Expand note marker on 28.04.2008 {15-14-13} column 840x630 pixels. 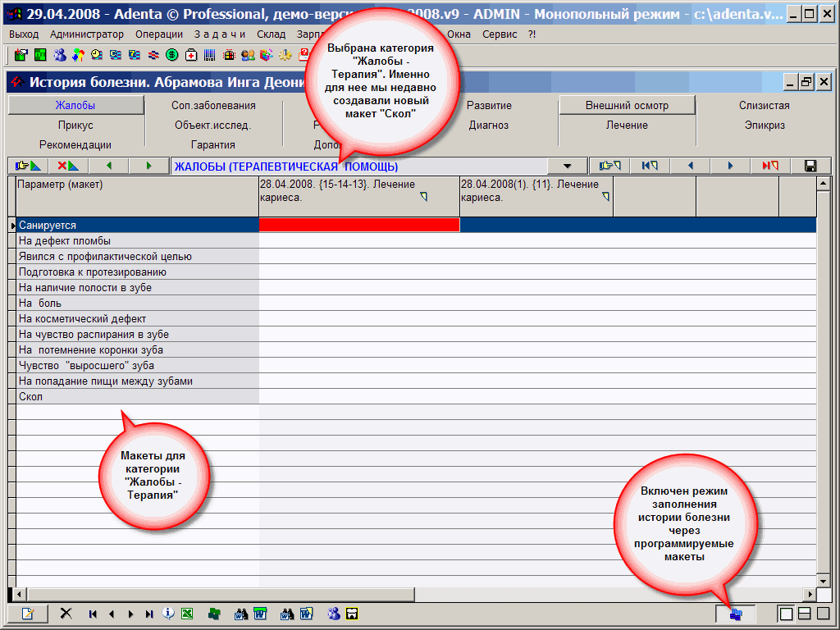pyautogui.click(x=423, y=197)
